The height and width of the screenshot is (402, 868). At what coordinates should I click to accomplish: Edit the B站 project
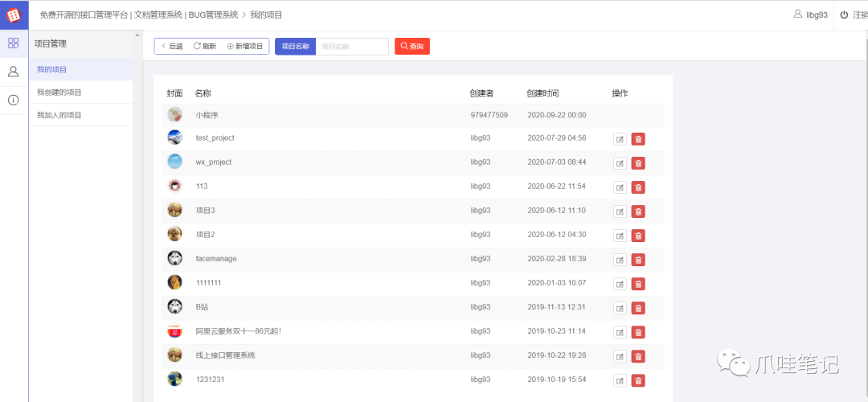pos(620,308)
